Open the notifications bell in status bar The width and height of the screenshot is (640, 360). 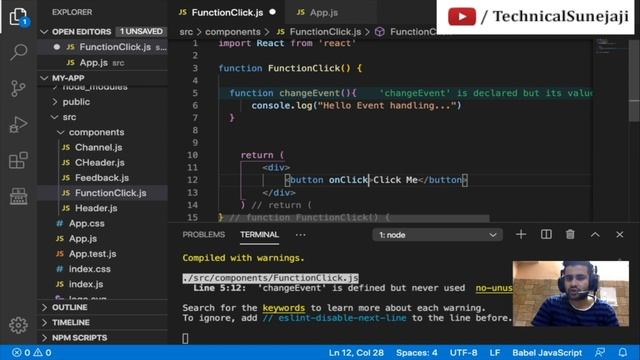pyautogui.click(x=622, y=352)
